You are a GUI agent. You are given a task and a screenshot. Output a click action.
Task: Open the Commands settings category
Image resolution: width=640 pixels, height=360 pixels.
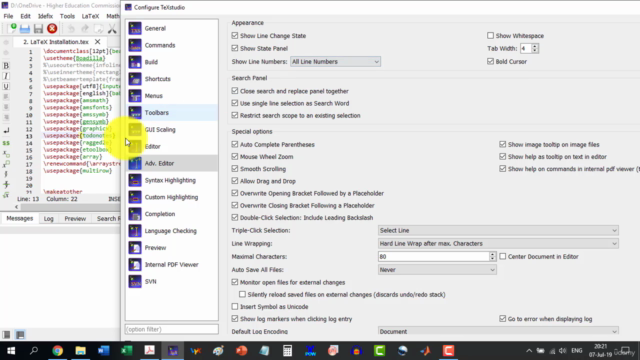[x=171, y=45]
